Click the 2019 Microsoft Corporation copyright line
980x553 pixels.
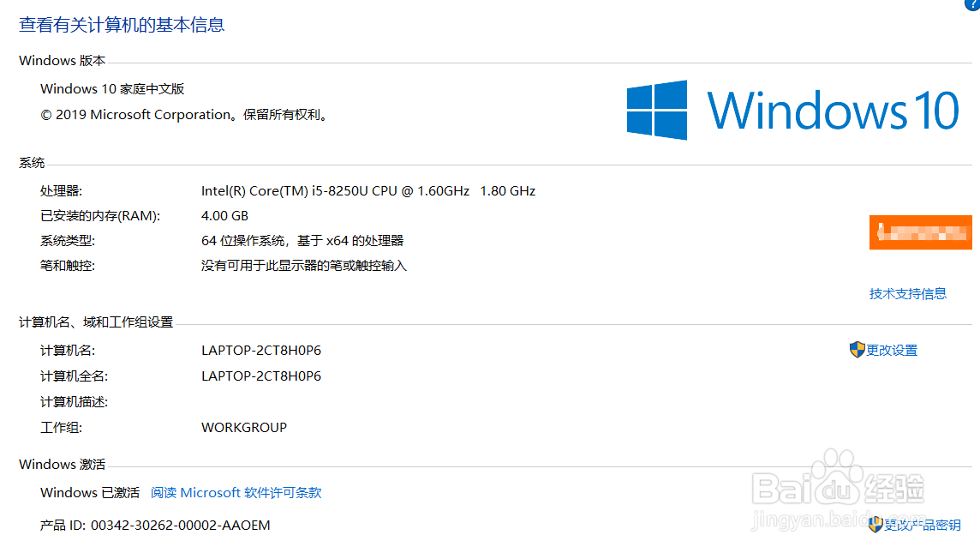pyautogui.click(x=184, y=115)
